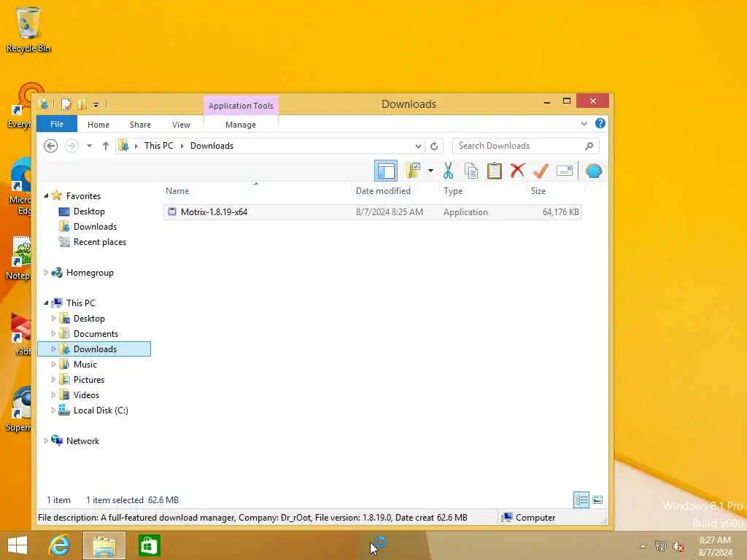This screenshot has height=560, width=747.
Task: Launch Internet Explorer from taskbar
Action: tap(60, 545)
